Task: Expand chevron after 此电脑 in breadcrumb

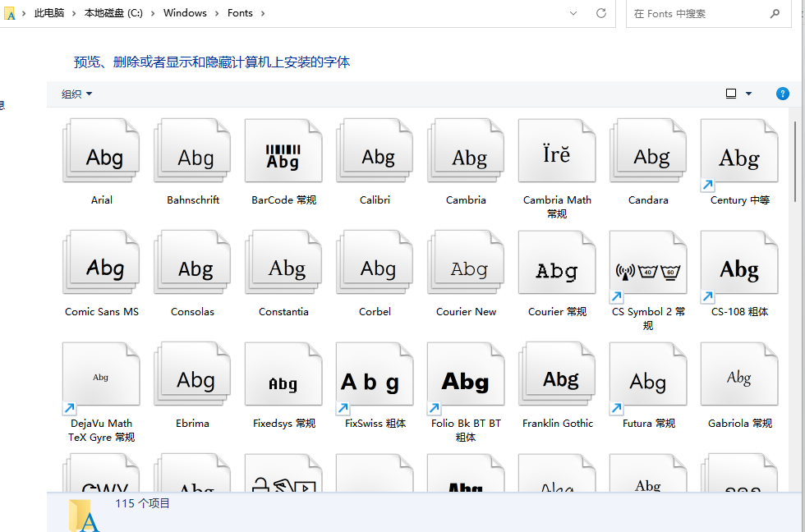Action: (74, 13)
